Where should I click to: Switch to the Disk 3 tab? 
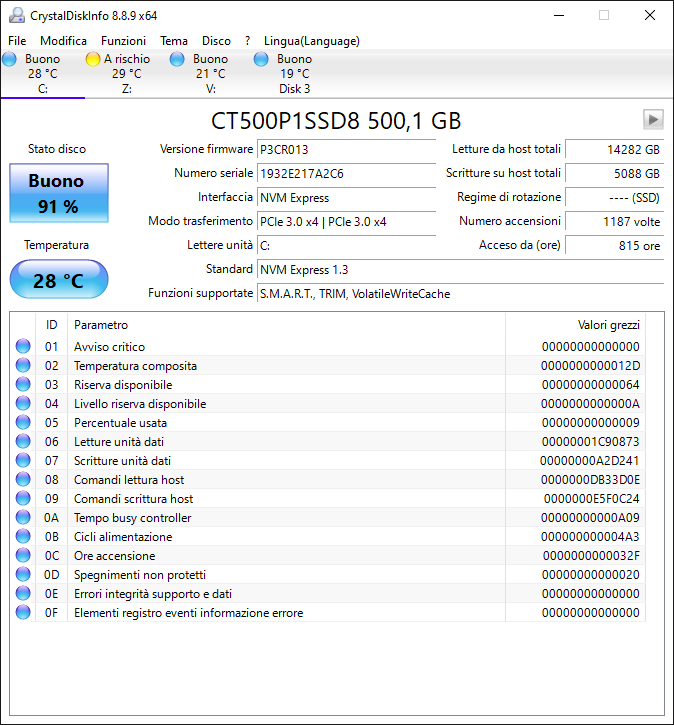pyautogui.click(x=294, y=74)
